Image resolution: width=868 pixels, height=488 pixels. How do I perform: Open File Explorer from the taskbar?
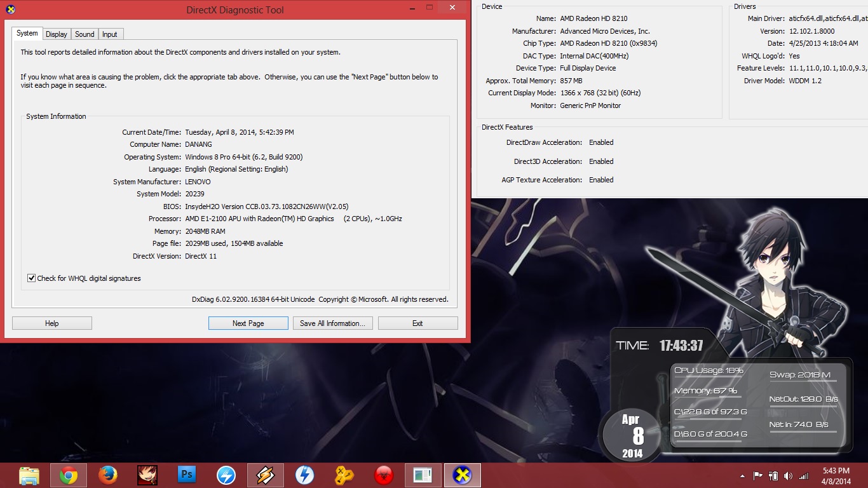click(29, 475)
